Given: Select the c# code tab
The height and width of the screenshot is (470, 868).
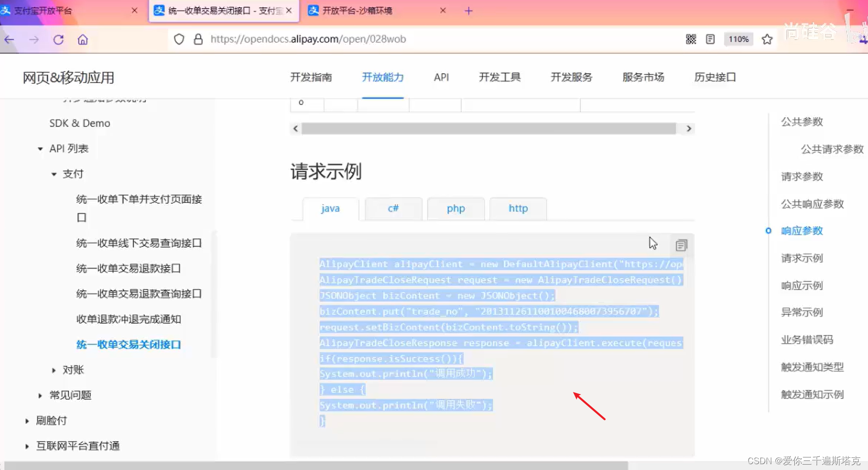Looking at the screenshot, I should (x=393, y=208).
